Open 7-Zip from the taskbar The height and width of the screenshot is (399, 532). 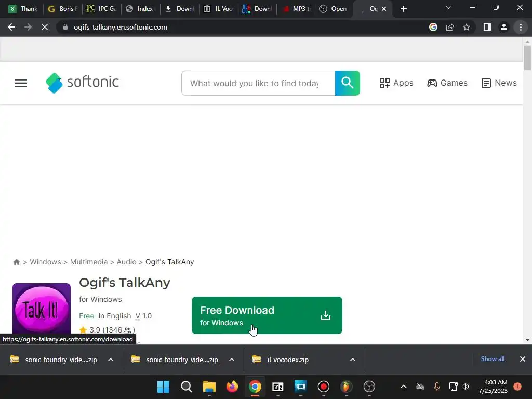coord(278,387)
